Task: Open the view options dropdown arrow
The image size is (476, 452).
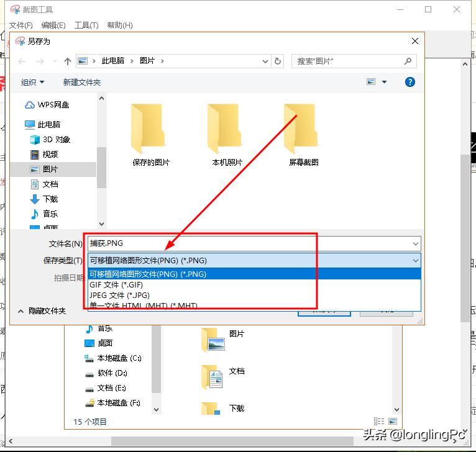Action: [x=384, y=82]
